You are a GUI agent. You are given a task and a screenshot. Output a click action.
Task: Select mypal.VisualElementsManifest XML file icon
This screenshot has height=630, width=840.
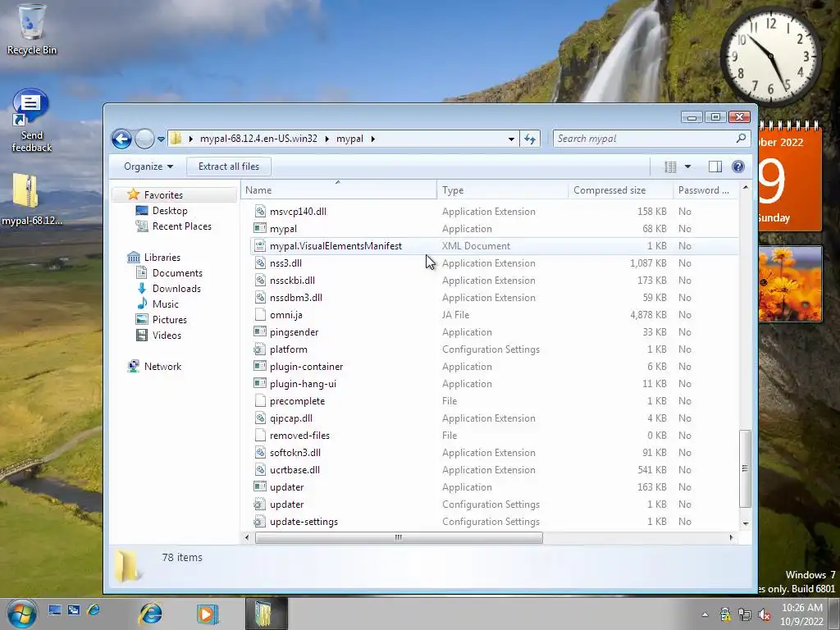(x=260, y=246)
